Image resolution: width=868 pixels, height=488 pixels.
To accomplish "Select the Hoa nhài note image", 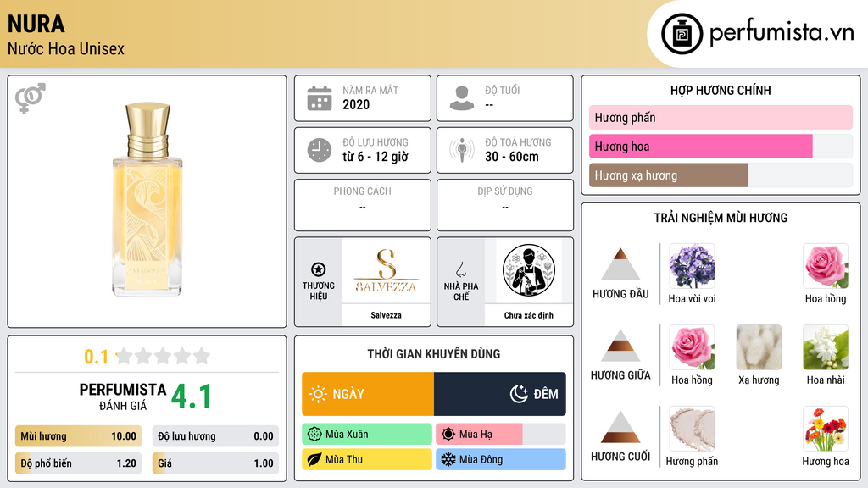I will click(826, 347).
